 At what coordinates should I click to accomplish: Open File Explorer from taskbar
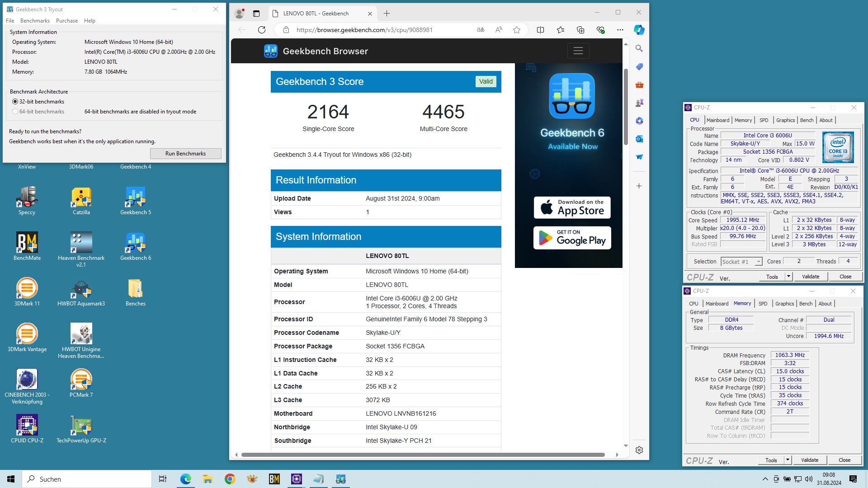[x=208, y=479]
